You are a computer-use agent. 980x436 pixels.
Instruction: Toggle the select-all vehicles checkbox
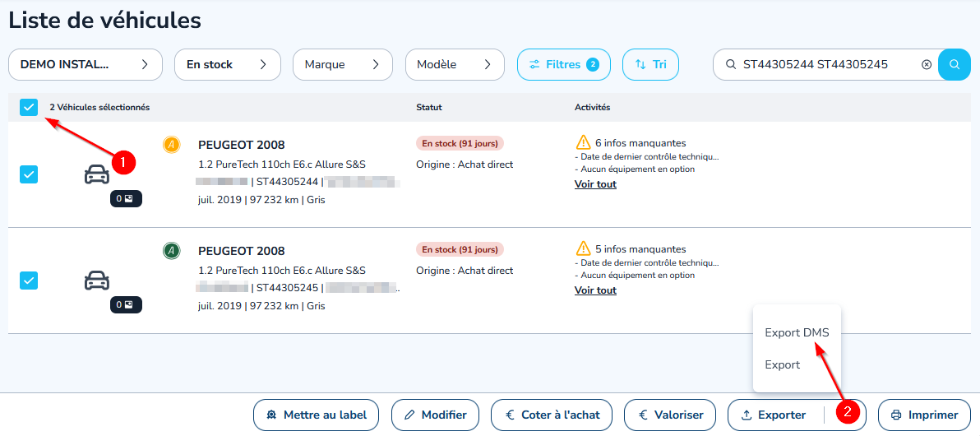(29, 108)
